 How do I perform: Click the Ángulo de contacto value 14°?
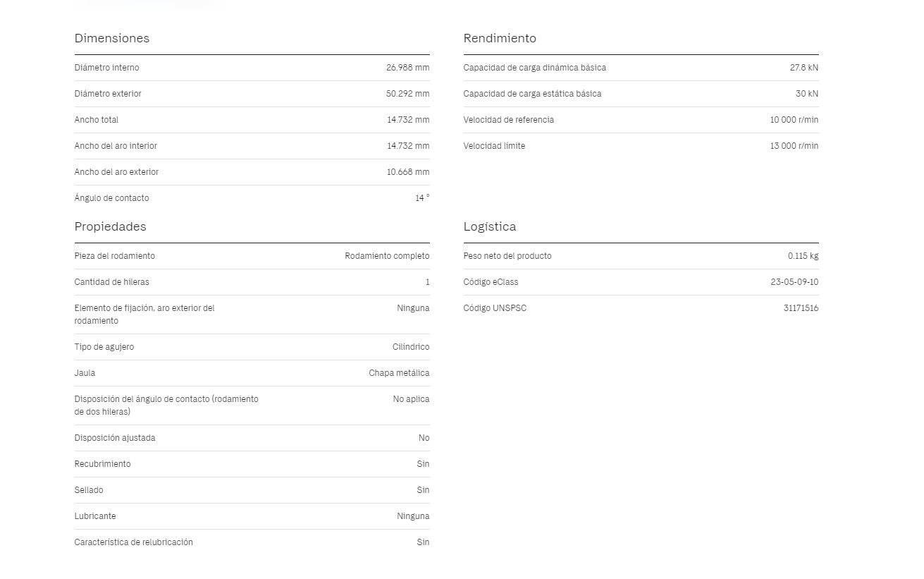[422, 198]
